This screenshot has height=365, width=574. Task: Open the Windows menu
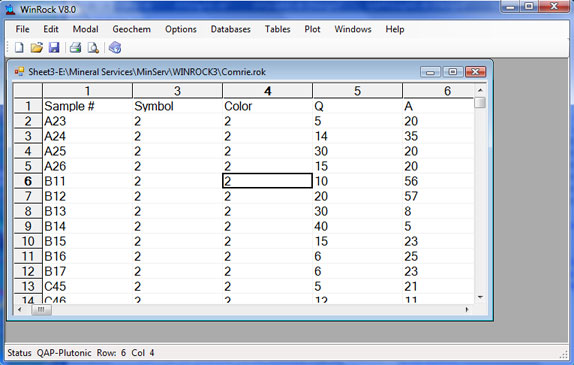click(353, 29)
